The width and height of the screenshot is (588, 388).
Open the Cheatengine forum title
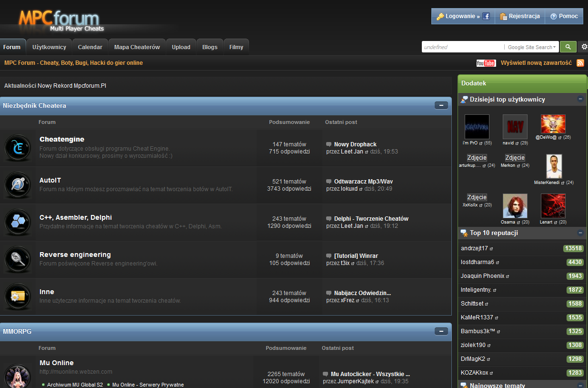[x=62, y=139]
